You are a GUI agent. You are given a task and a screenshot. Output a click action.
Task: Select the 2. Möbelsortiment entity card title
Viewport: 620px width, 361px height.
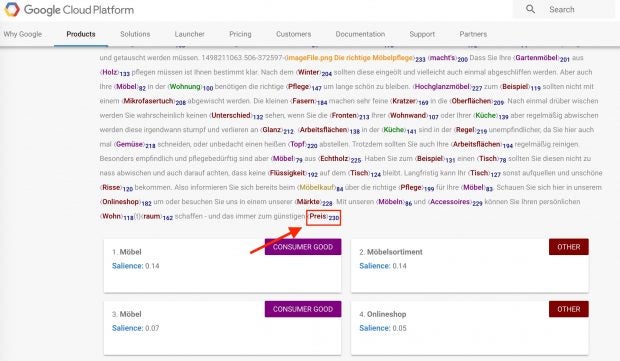pos(391,252)
